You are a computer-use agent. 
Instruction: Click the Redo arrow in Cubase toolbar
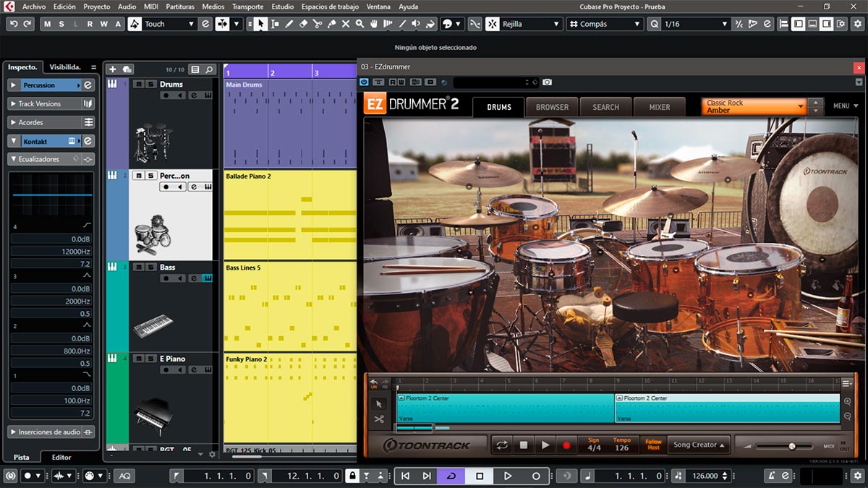pyautogui.click(x=27, y=24)
